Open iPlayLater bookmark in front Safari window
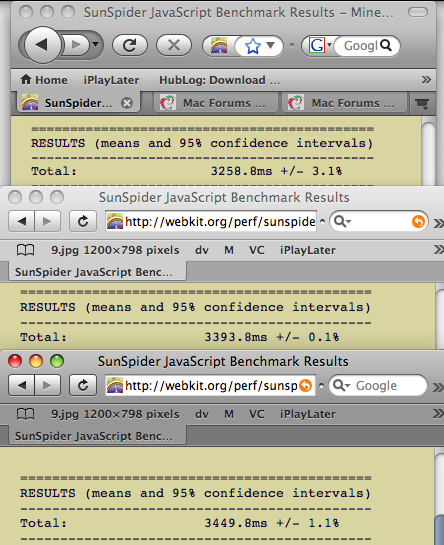The image size is (444, 545). tap(308, 414)
